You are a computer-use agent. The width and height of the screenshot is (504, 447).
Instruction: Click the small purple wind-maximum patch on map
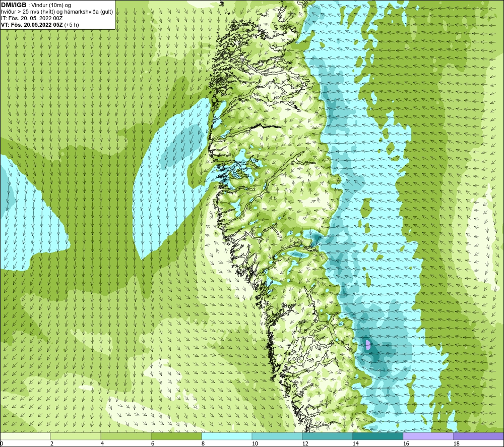point(368,345)
